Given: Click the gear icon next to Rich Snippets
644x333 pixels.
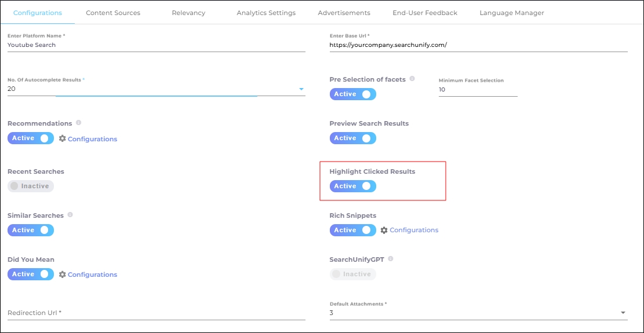Looking at the screenshot, I should point(384,230).
